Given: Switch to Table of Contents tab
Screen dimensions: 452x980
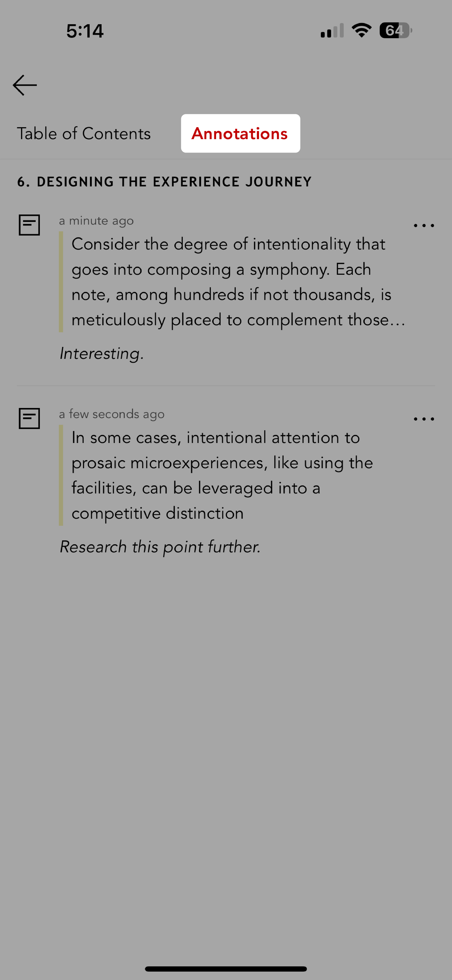Looking at the screenshot, I should coord(84,133).
